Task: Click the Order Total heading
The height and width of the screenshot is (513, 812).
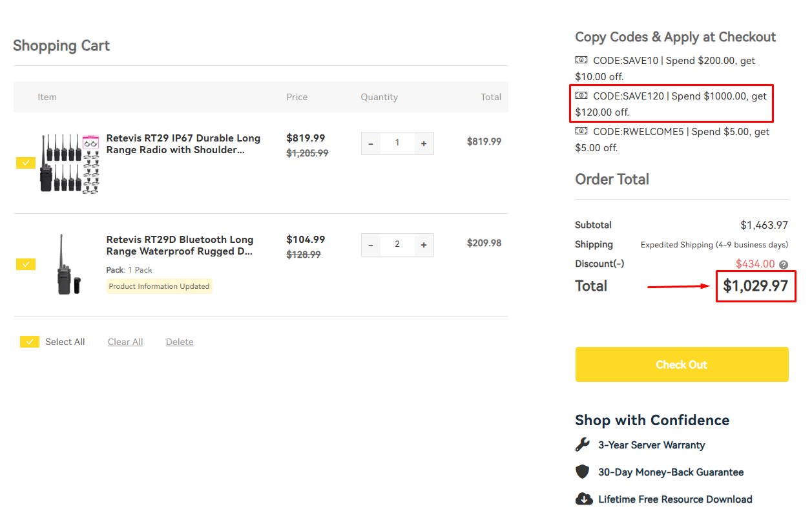Action: click(612, 179)
